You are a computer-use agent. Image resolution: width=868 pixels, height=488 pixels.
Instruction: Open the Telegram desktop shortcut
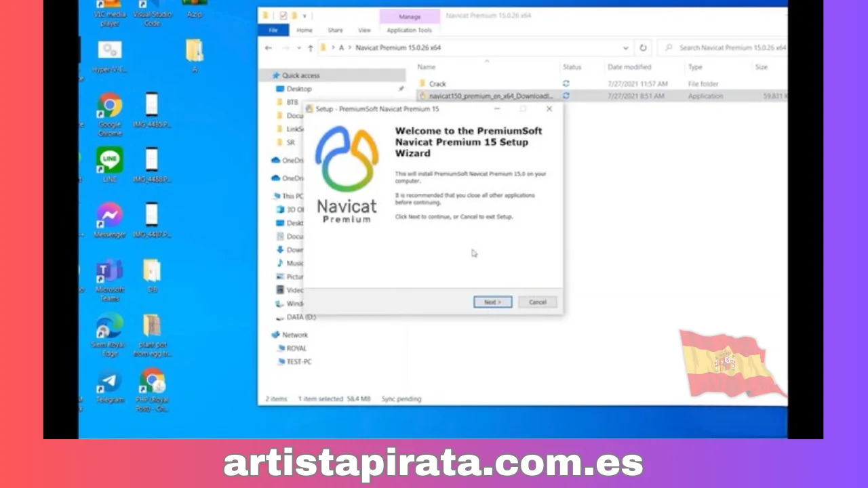109,387
